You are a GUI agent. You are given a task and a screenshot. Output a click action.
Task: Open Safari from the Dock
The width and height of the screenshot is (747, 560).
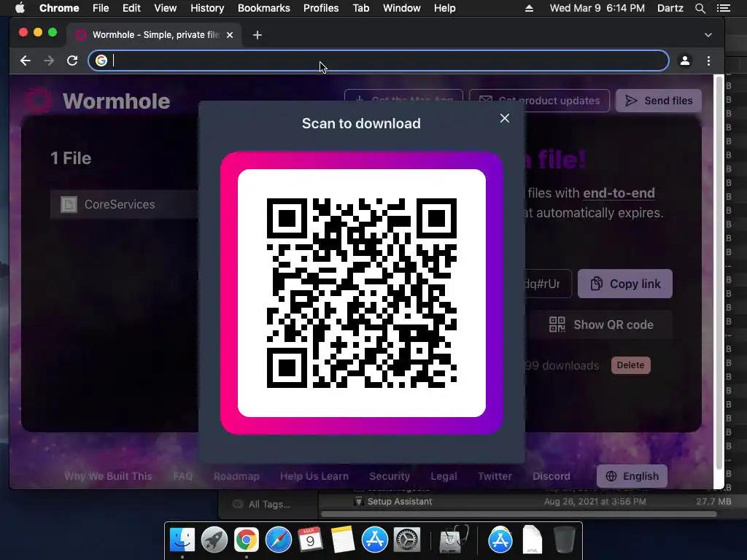(278, 540)
